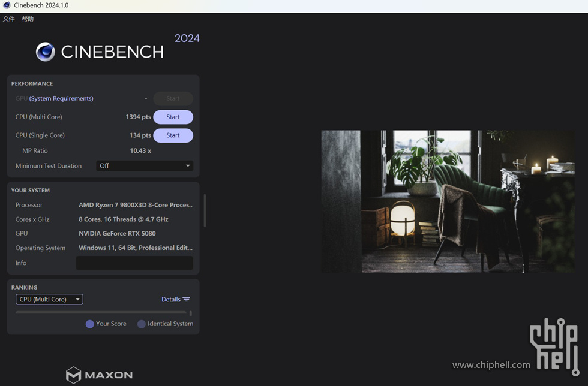
Task: Click the ranking list horizontal bar
Action: click(x=101, y=312)
